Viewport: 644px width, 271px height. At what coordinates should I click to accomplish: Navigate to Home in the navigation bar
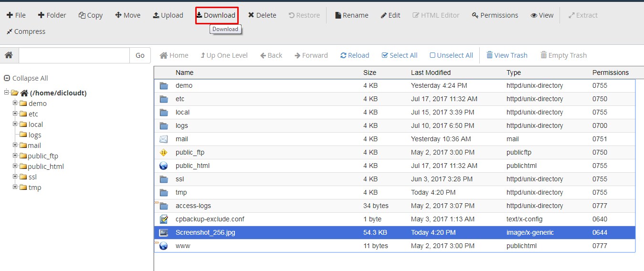click(x=174, y=55)
